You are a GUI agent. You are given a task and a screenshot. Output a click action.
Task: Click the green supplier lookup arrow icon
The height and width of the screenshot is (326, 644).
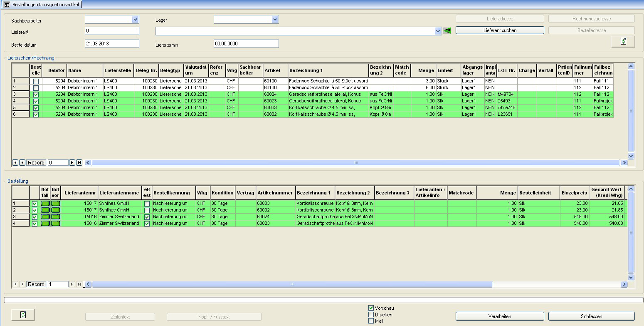pos(447,31)
